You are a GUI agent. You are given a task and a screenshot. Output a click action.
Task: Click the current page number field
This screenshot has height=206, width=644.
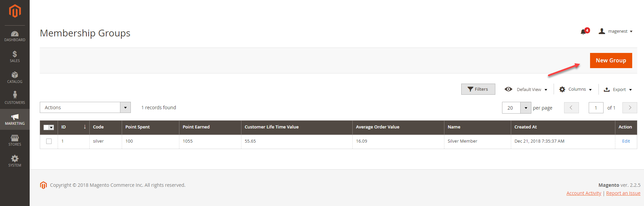click(596, 108)
